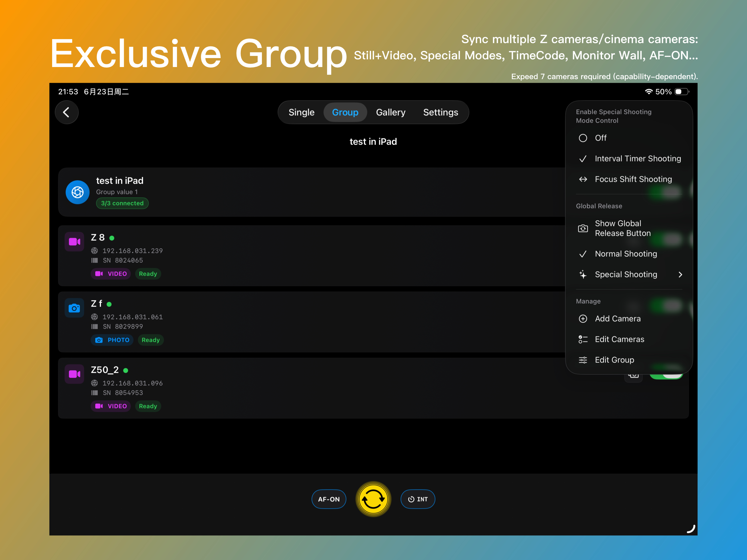The width and height of the screenshot is (747, 560).
Task: Click the barcode icon beside SN 8024065
Action: pyautogui.click(x=94, y=260)
